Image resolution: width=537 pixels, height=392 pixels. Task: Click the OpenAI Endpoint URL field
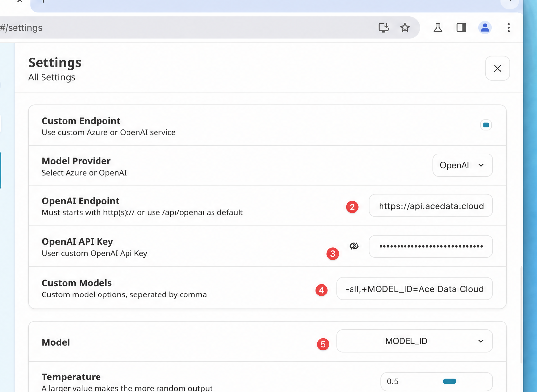[431, 206]
